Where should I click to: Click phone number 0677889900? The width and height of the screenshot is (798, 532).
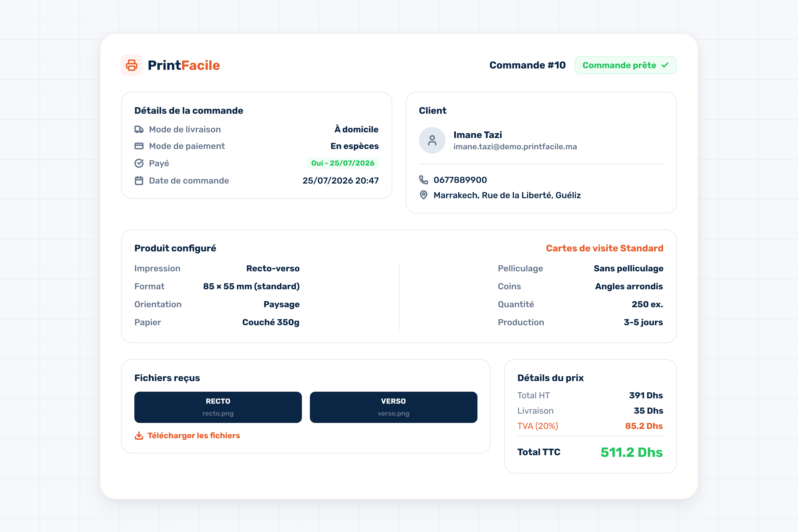[460, 180]
